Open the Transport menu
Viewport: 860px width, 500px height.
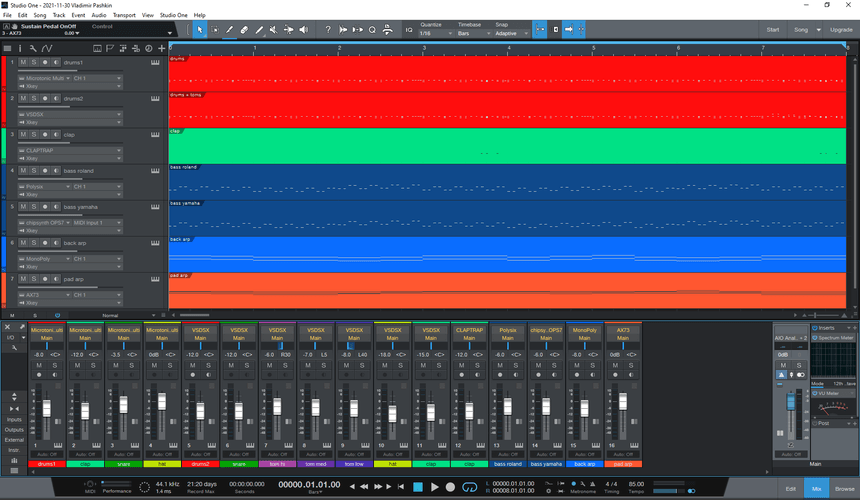point(124,15)
